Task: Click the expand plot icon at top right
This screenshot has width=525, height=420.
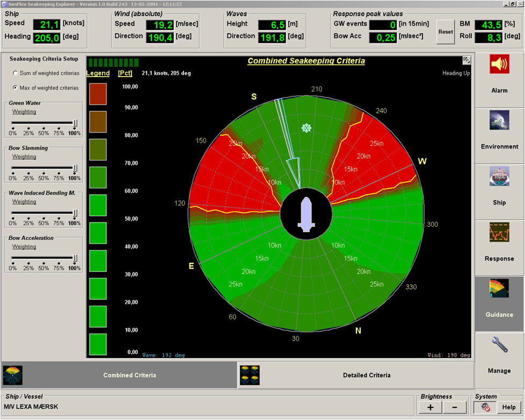Action: click(x=466, y=60)
